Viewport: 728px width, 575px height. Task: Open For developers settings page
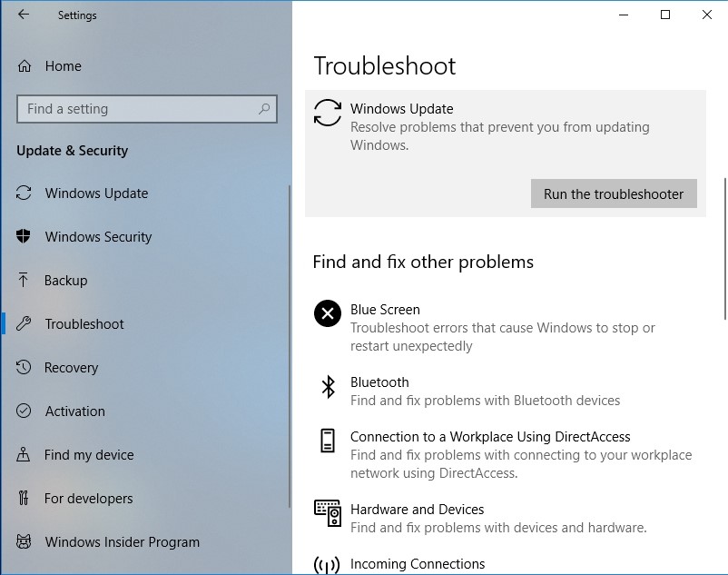click(88, 499)
